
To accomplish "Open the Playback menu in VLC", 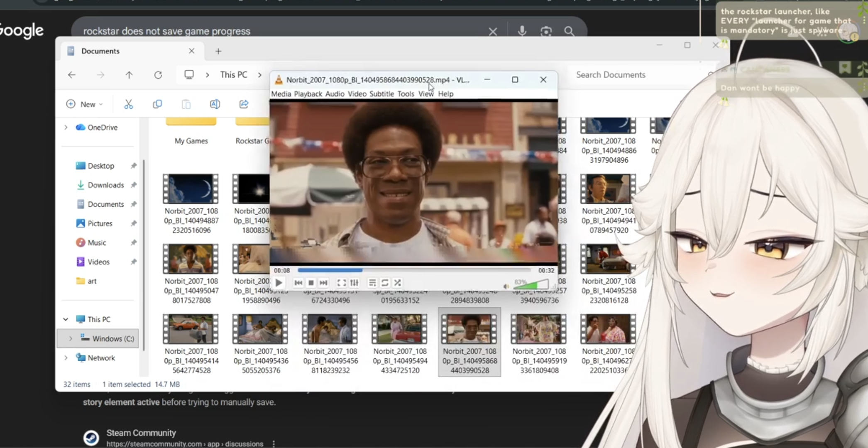I will 308,94.
